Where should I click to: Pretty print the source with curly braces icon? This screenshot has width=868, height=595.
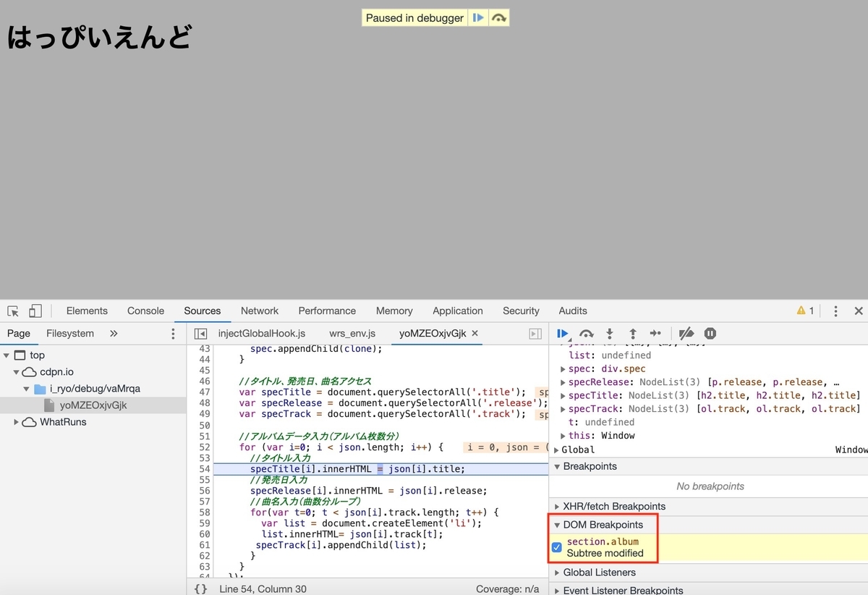[x=202, y=589]
